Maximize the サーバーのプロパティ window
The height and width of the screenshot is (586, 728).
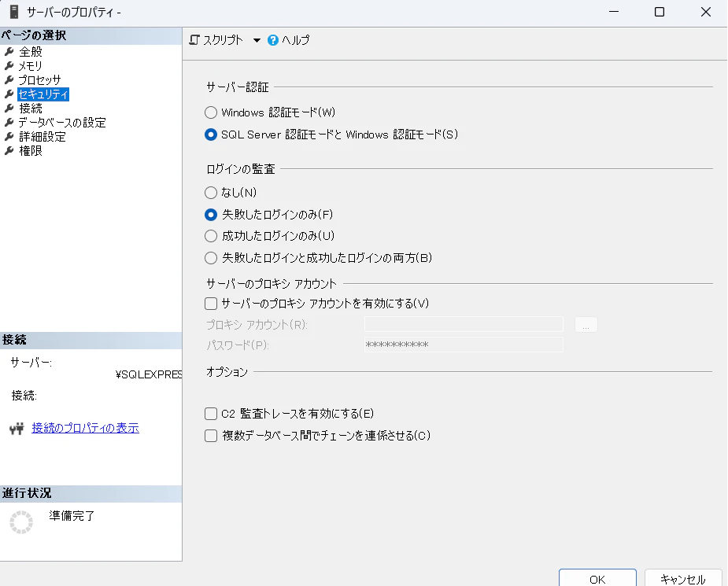coord(660,12)
